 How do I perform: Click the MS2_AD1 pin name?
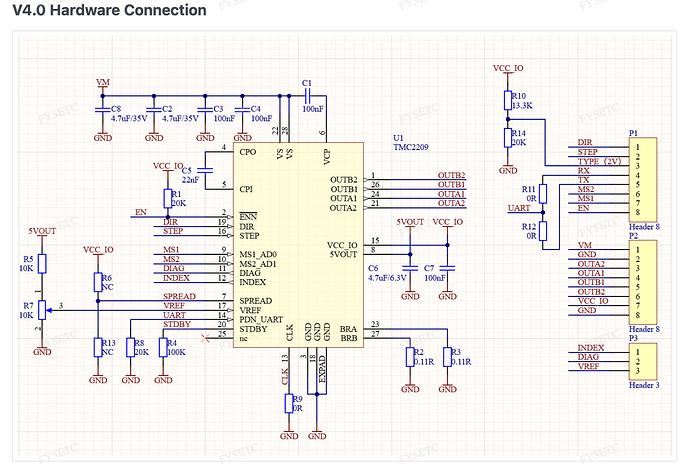click(258, 264)
